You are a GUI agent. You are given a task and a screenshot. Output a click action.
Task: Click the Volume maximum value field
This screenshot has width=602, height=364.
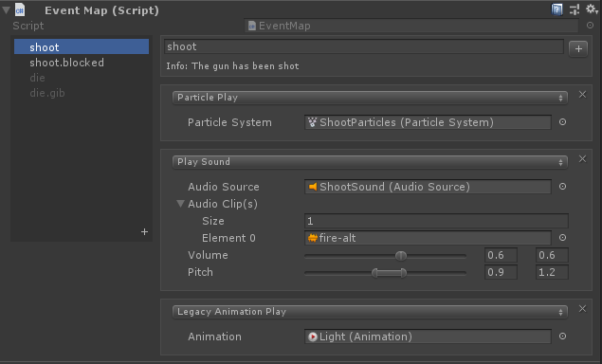(552, 255)
